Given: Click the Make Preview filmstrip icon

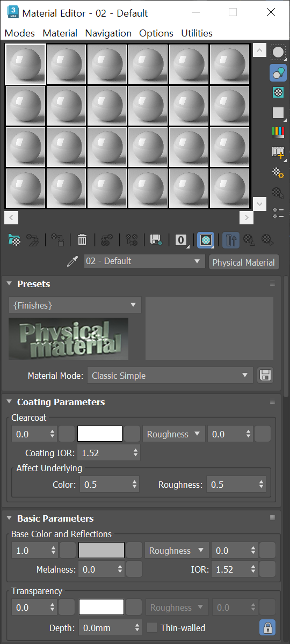Looking at the screenshot, I should [x=278, y=152].
